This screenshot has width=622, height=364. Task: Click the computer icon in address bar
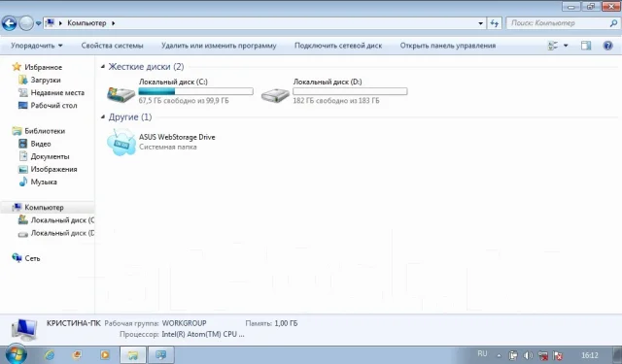50,23
